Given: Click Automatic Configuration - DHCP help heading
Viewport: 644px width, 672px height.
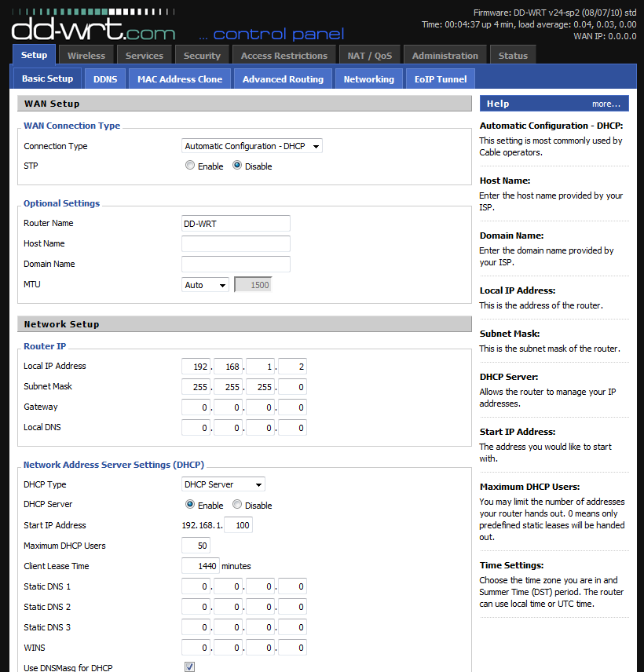Looking at the screenshot, I should tap(551, 126).
